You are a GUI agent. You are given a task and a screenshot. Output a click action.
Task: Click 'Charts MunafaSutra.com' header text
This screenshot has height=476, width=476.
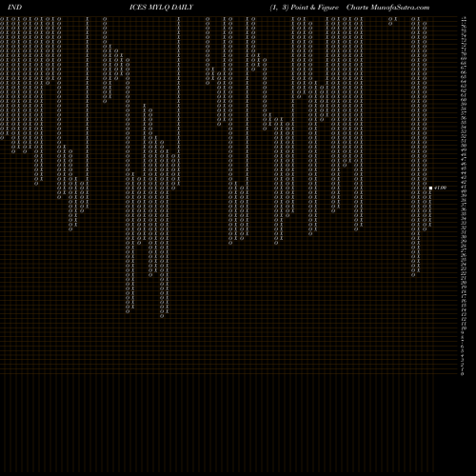pyautogui.click(x=387, y=8)
